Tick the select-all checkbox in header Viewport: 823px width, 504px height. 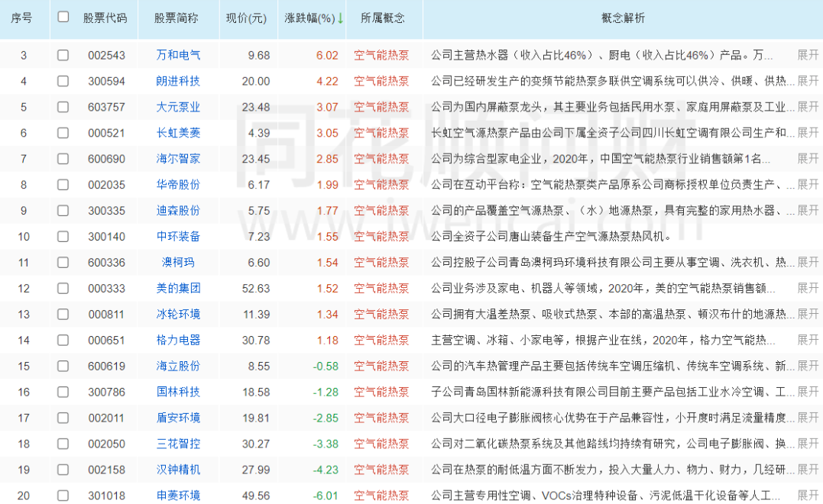click(63, 17)
